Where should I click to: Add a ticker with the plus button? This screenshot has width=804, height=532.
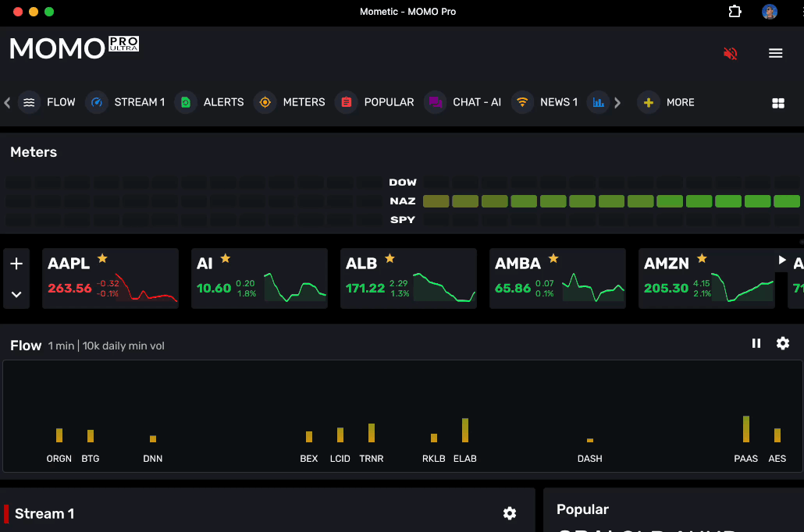[16, 264]
